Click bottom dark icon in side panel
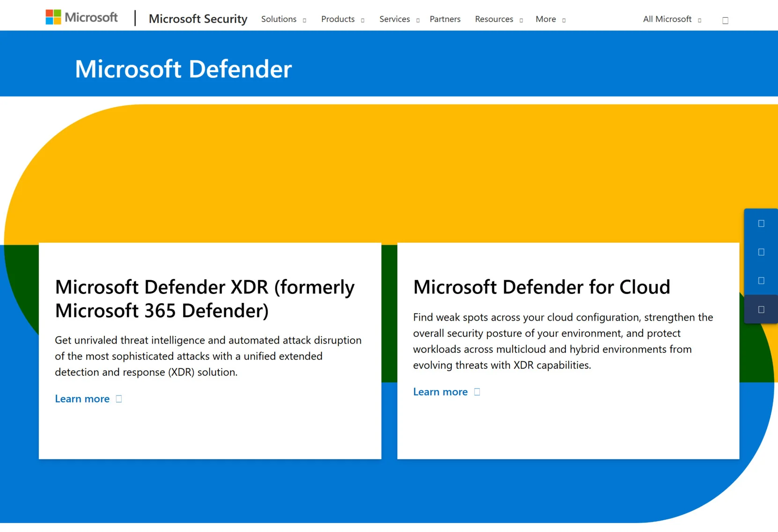This screenshot has height=532, width=778. pyautogui.click(x=761, y=309)
